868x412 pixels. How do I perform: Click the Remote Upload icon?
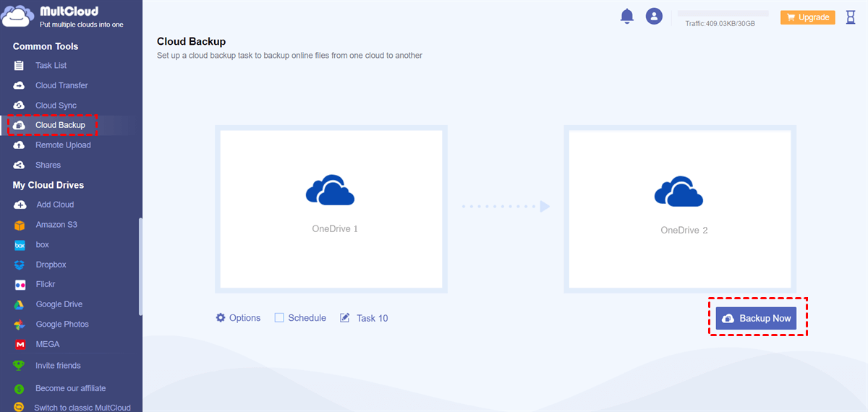20,145
